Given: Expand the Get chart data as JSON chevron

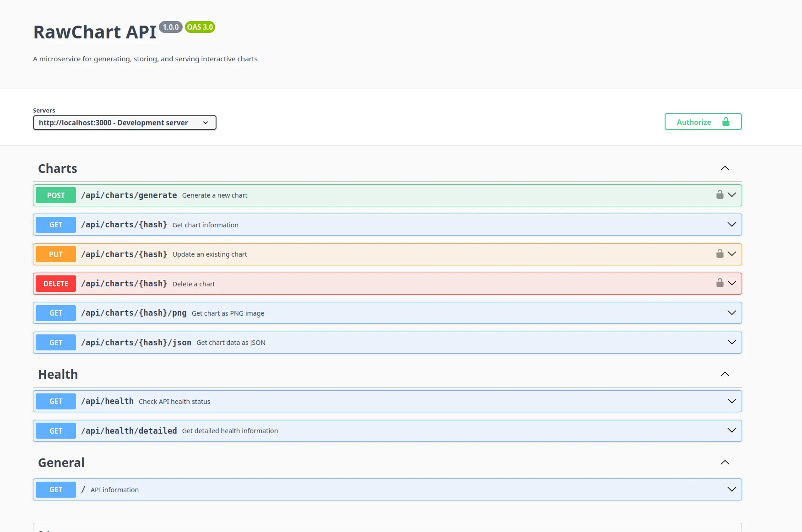Looking at the screenshot, I should click(732, 342).
